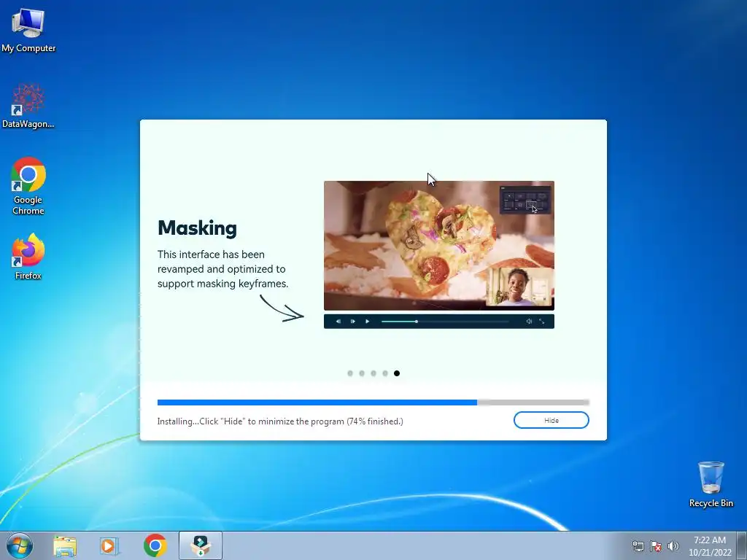Click picture-in-picture webcam inset in preview
747x560 pixels.
coord(519,286)
